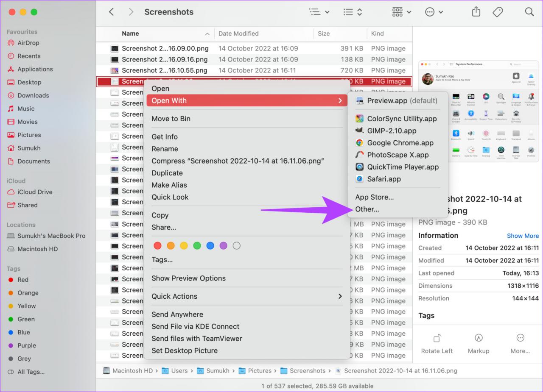
Task: Click the Share icon in the Finder toolbar
Action: pyautogui.click(x=476, y=12)
